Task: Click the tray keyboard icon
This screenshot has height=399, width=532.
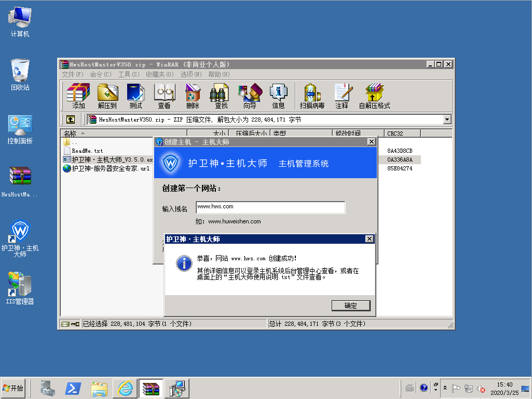Action: [x=410, y=388]
